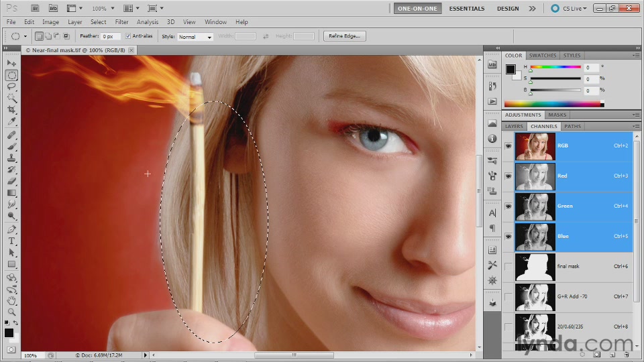Viewport: 644px width, 362px height.
Task: Switch to the Swatches tab
Action: click(542, 56)
